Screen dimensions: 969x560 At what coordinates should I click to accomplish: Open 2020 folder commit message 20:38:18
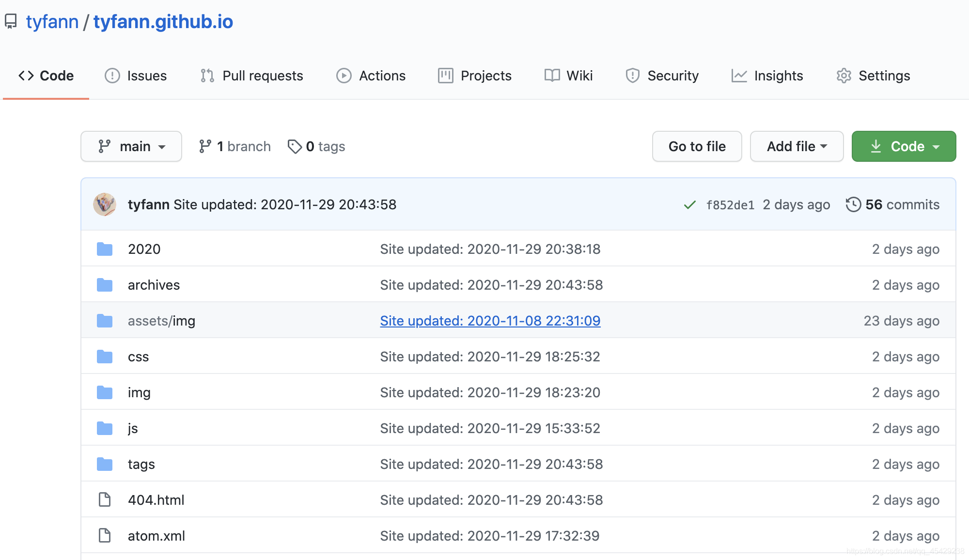pos(490,249)
